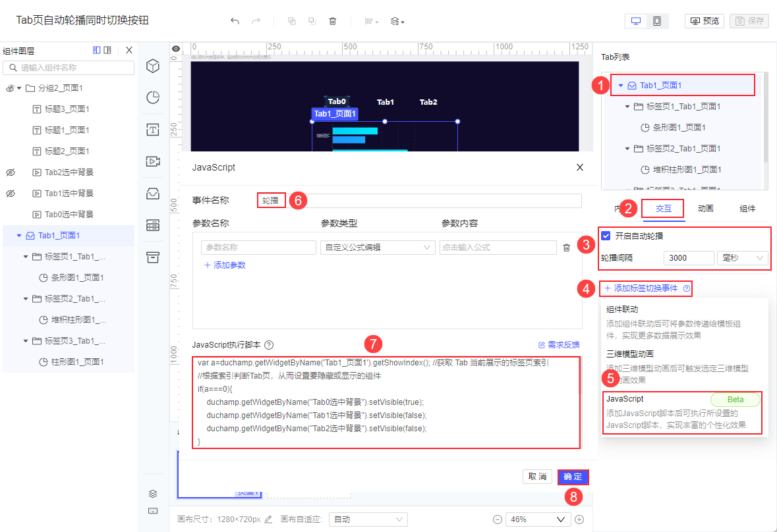Viewport: 777px width, 532px height.
Task: Open the tab container component category icon
Action: [153, 194]
